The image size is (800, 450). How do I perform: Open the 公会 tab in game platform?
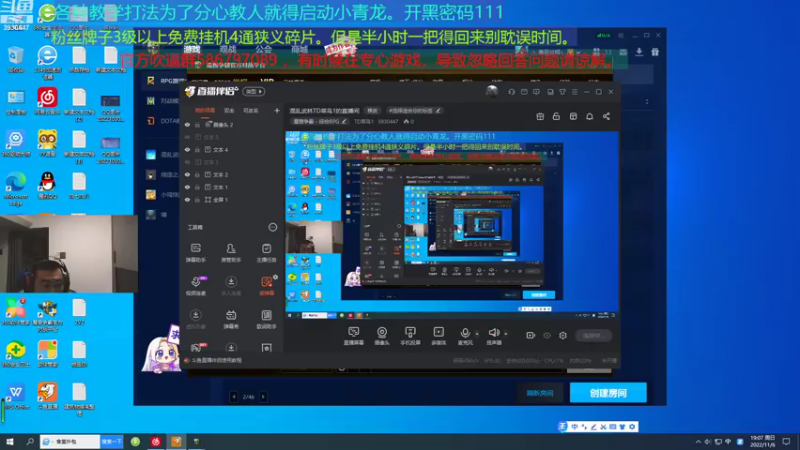(x=263, y=49)
